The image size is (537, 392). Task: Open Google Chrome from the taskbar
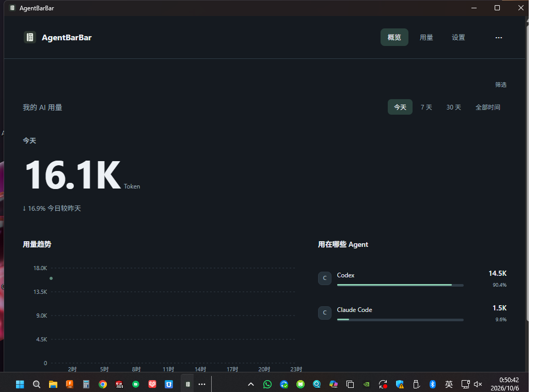click(102, 384)
